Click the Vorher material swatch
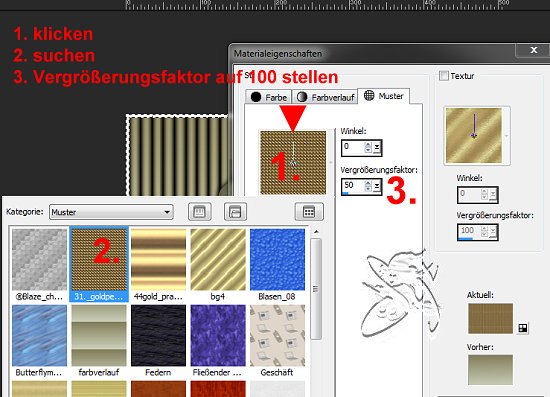The width and height of the screenshot is (550, 397). (490, 370)
